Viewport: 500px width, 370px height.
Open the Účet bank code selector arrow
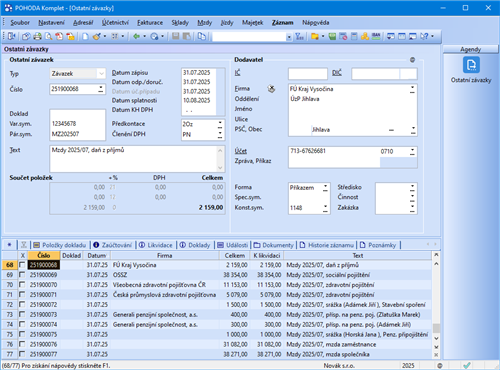point(412,152)
